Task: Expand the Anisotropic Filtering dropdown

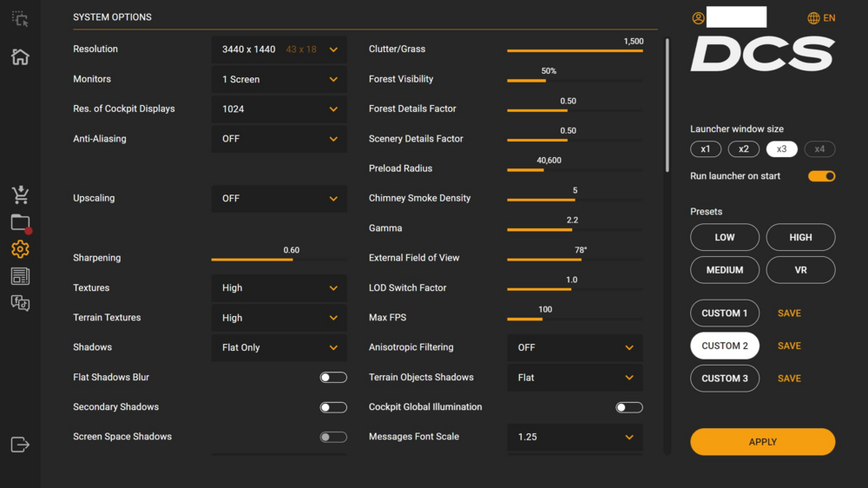Action: 575,347
